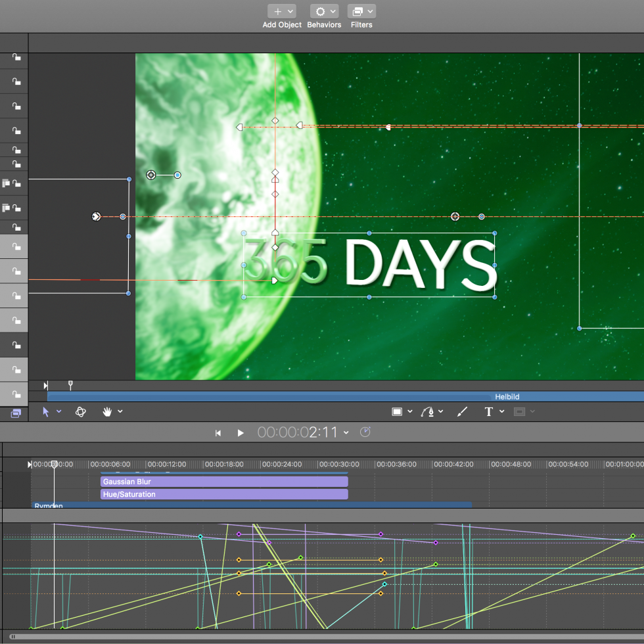This screenshot has height=644, width=644.
Task: Click 00:00:30:00 on the timeline ruler
Action: [x=339, y=464]
